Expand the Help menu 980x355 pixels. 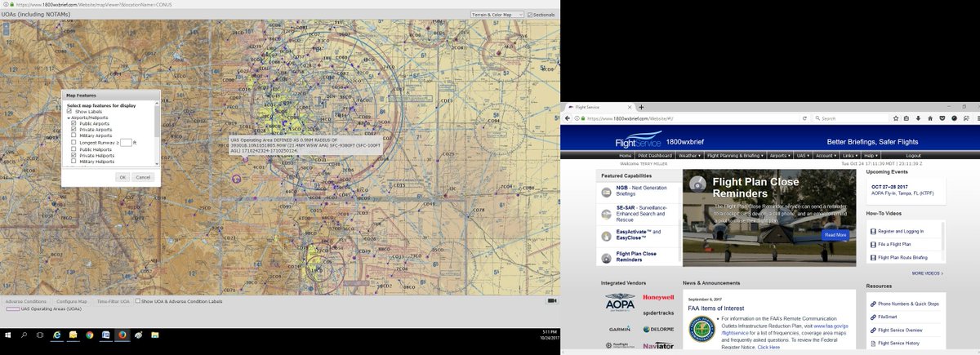(x=871, y=155)
